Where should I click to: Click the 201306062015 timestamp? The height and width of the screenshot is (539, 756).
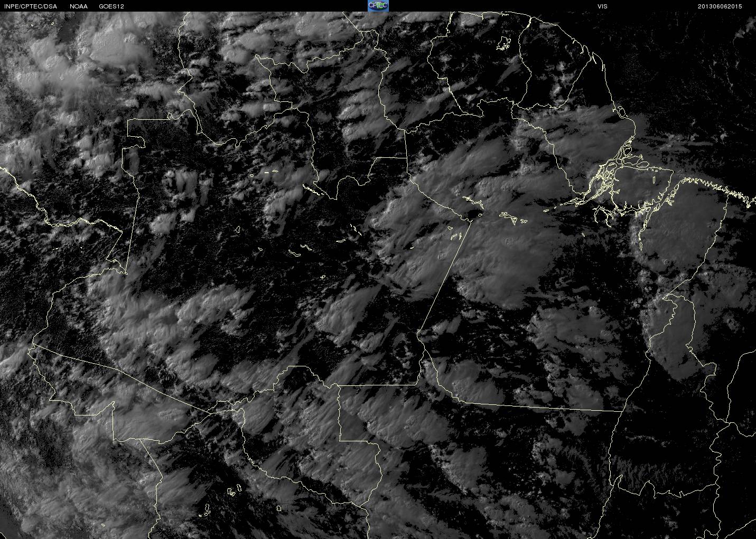pyautogui.click(x=720, y=6)
